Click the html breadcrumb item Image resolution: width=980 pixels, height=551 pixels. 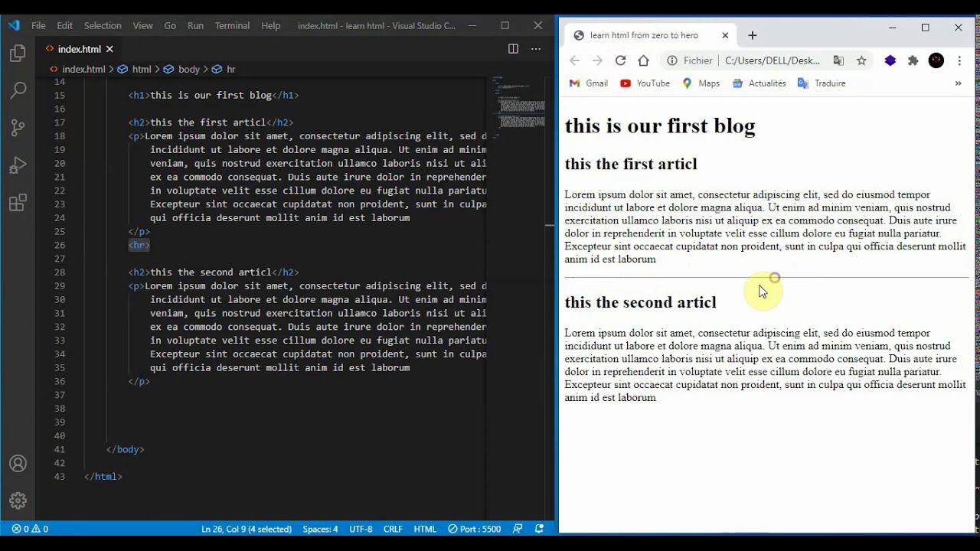point(135,69)
